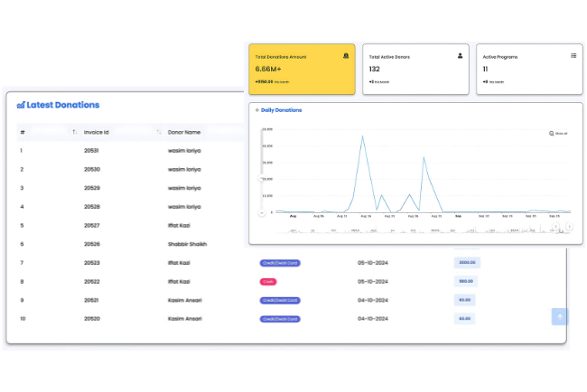This screenshot has height=392, width=587.
Task: Select invoice number 20529
Action: [x=92, y=188]
